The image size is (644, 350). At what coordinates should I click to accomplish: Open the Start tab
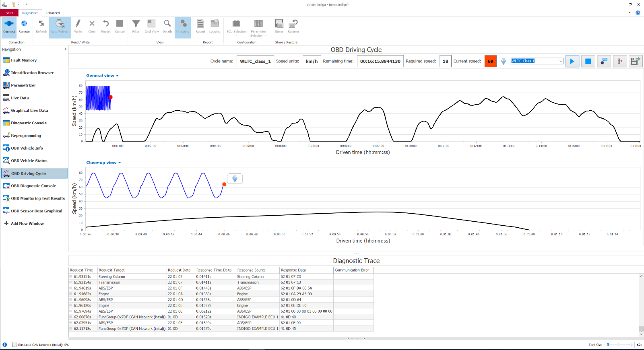point(9,13)
